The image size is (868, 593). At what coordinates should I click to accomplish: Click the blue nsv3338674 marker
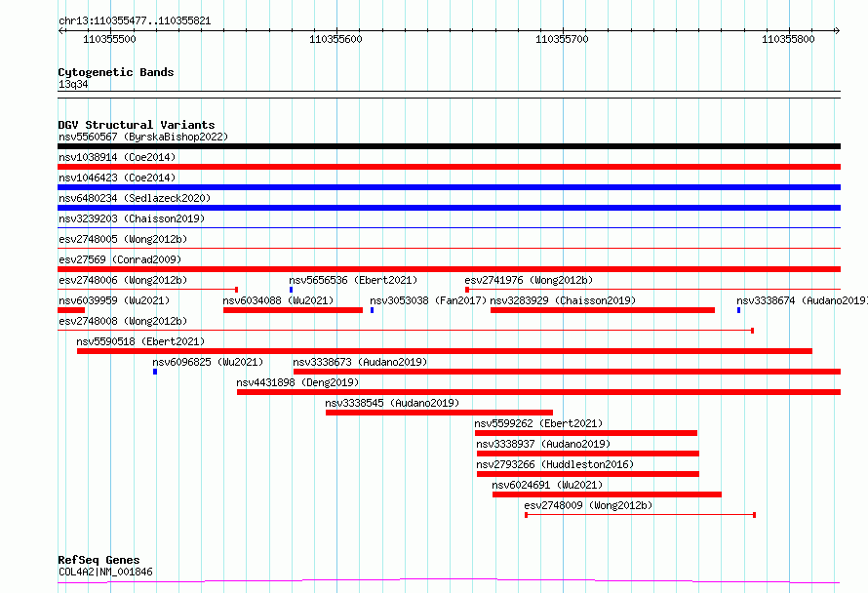738,310
